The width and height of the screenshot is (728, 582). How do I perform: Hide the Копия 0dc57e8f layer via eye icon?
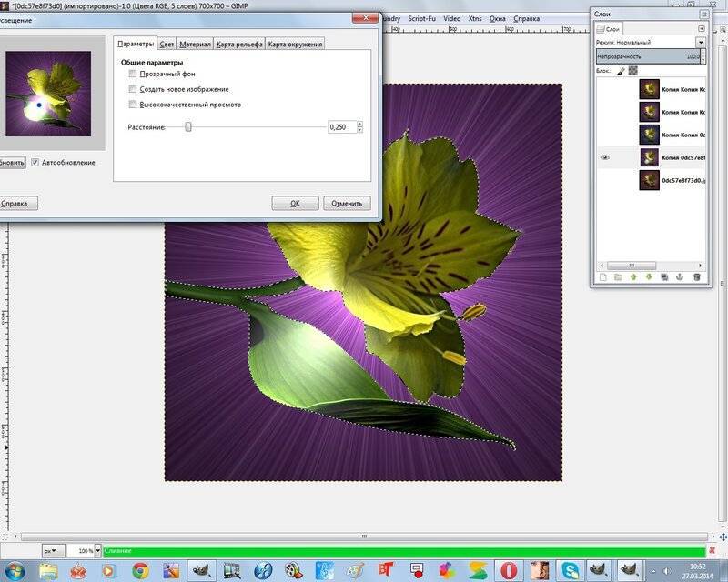[604, 158]
